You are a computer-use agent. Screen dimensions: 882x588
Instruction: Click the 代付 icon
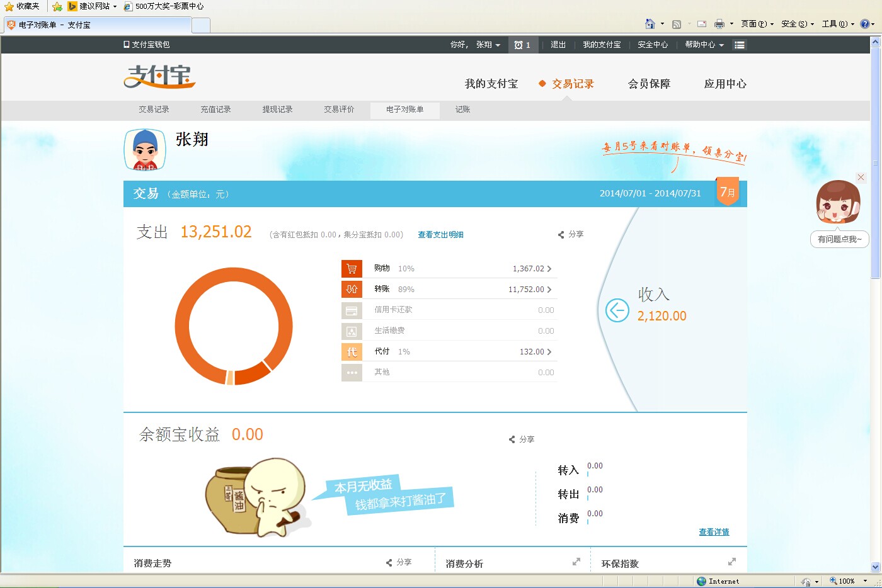[x=352, y=352]
